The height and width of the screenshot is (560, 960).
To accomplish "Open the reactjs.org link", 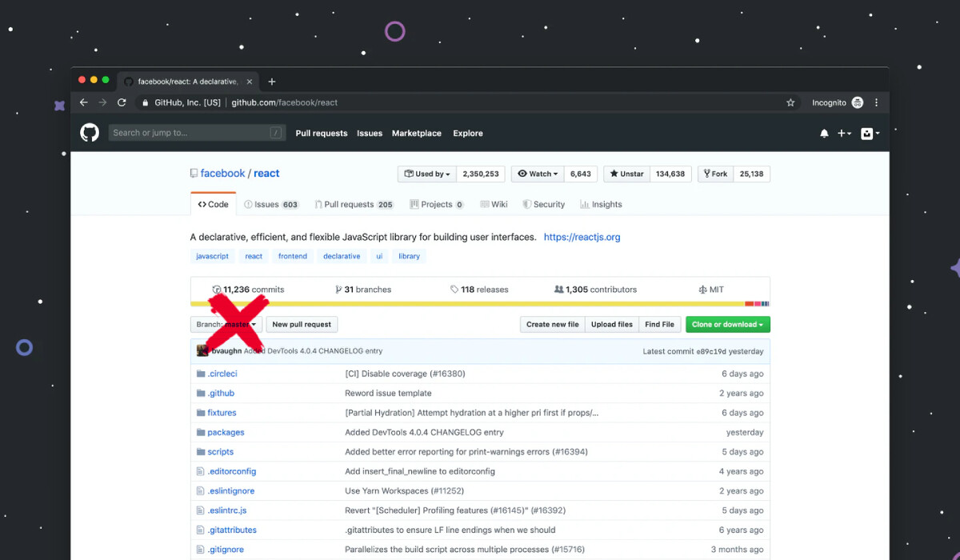I will 582,237.
